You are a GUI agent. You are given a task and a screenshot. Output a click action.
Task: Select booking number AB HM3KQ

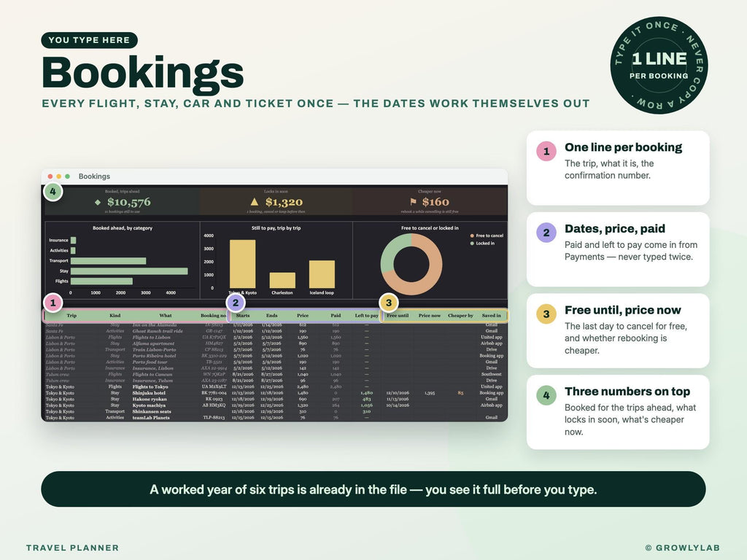[x=214, y=405]
